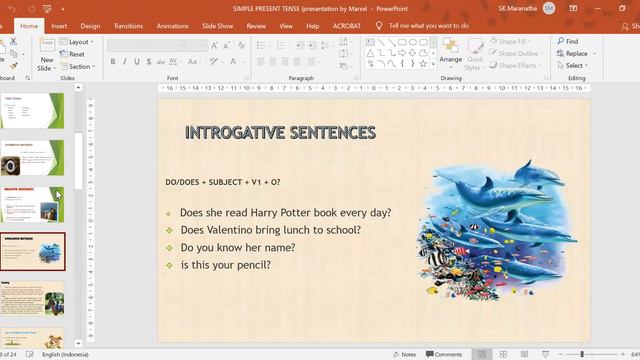Click the Increase Font Size icon

click(x=214, y=46)
